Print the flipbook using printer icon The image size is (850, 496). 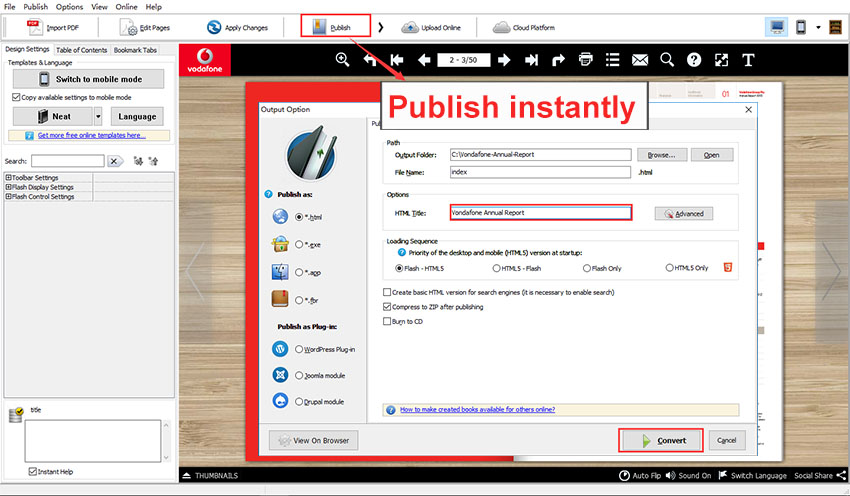pos(585,59)
